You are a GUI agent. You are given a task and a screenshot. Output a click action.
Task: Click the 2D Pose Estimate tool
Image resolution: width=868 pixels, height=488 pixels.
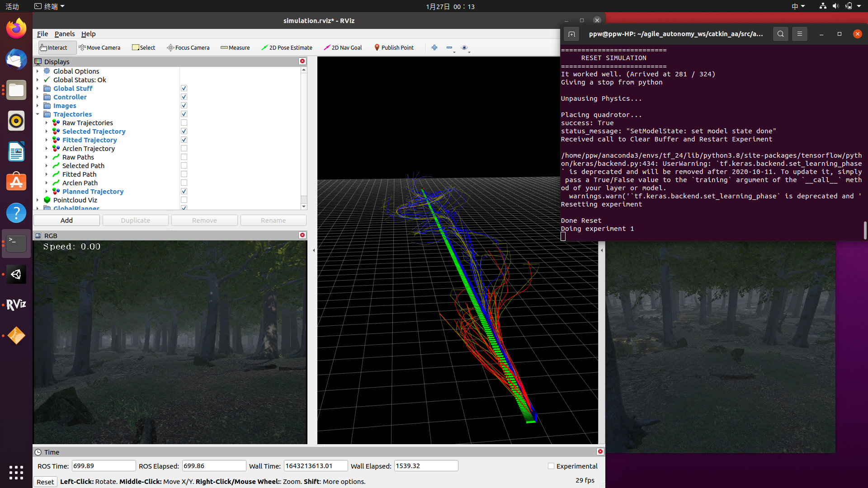click(x=287, y=47)
